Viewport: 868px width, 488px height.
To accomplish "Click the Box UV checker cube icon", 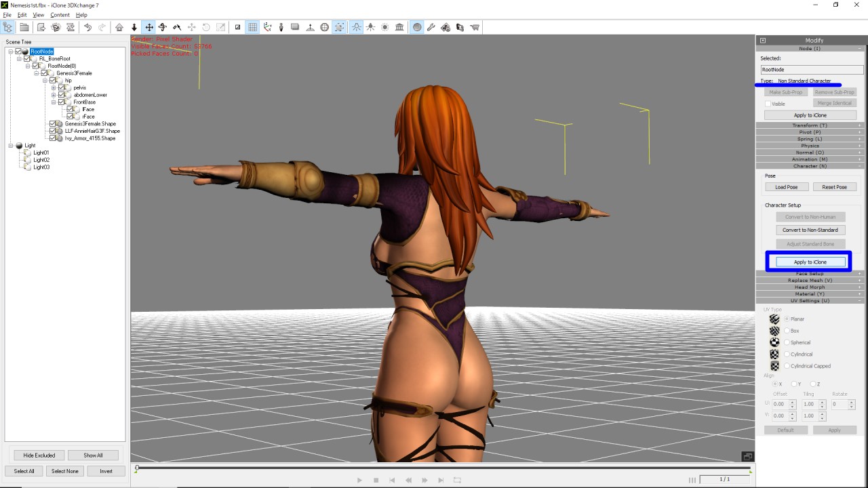I will [774, 331].
